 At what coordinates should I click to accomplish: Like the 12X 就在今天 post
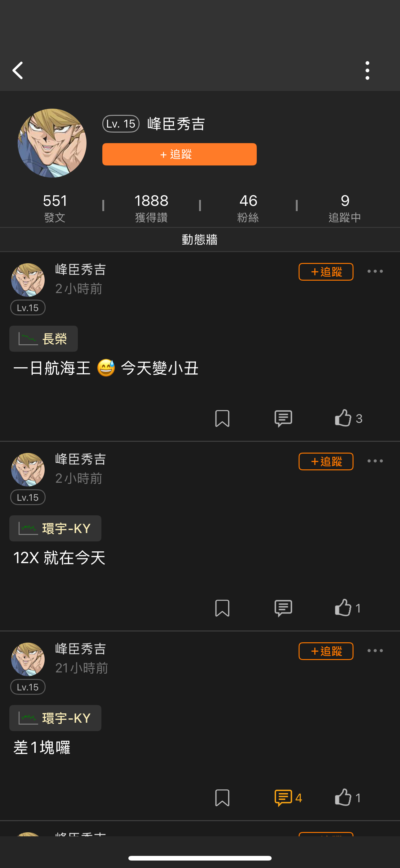pos(348,608)
